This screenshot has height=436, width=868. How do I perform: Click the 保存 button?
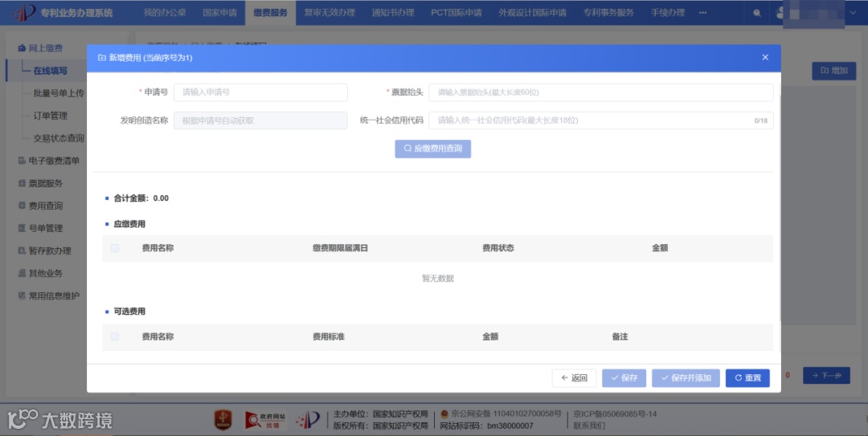(x=624, y=378)
